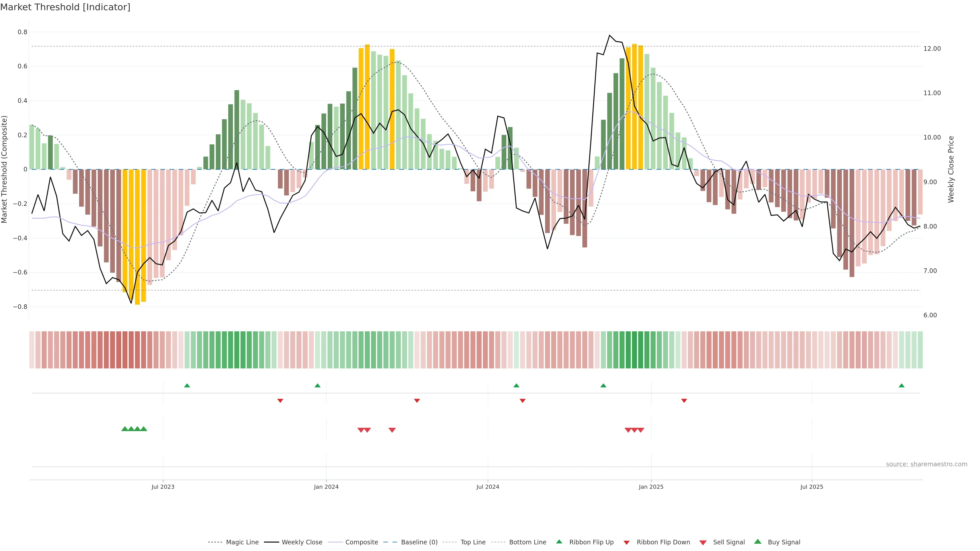Screen dimensions: 980x551
Task: Click the Market Threshold [Indicator] title
Action: (x=65, y=7)
